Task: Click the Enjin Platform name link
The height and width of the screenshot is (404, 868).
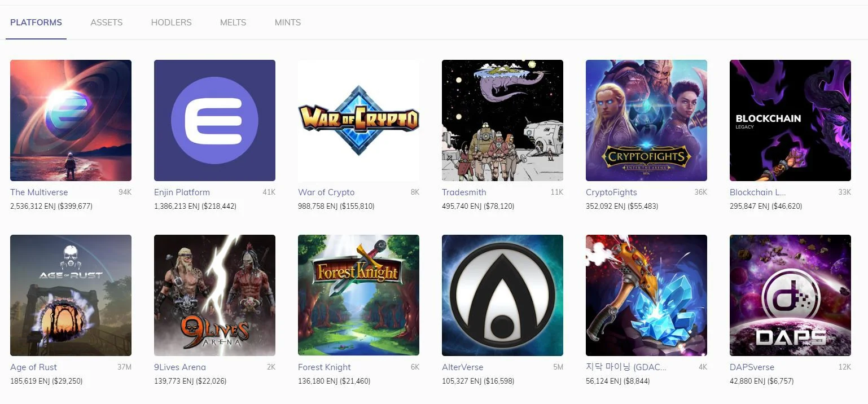Action: (x=182, y=192)
